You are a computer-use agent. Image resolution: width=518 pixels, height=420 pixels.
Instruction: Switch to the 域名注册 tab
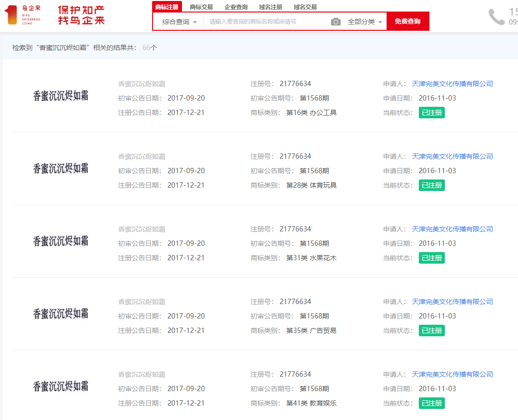point(271,7)
